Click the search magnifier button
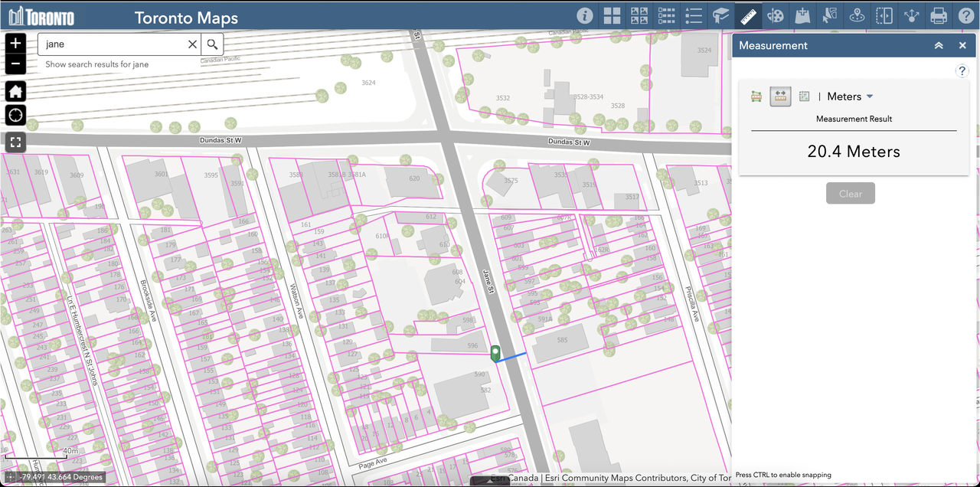 pos(212,44)
